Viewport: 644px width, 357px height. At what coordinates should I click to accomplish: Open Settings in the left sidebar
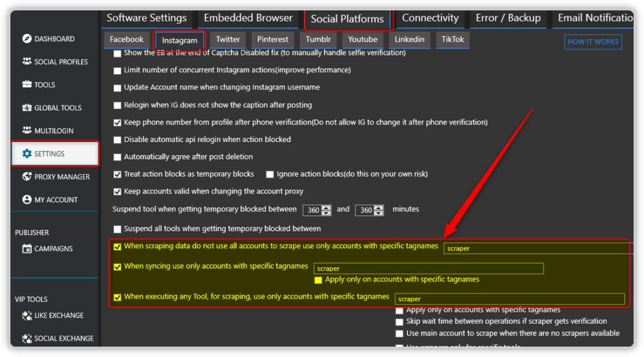point(55,154)
